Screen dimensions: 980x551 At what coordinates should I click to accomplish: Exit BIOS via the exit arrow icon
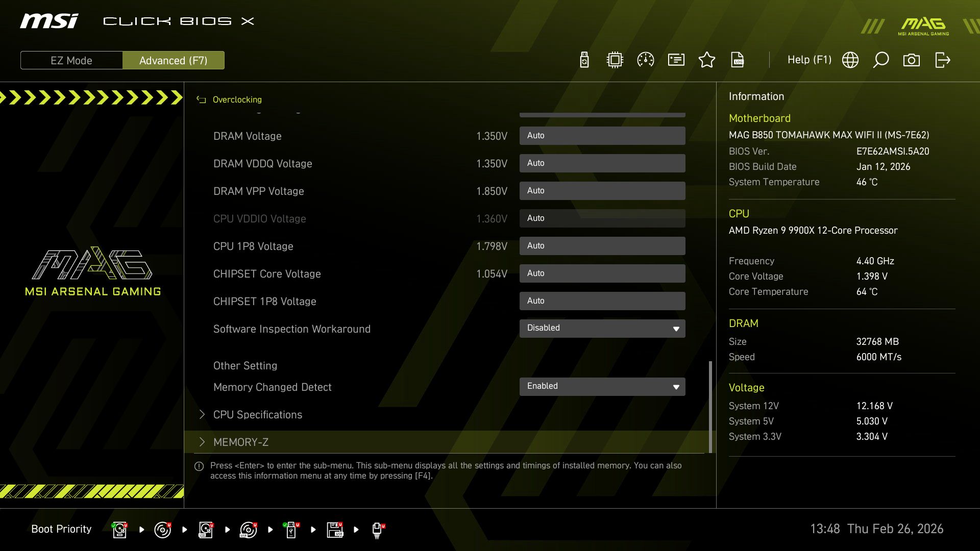tap(942, 60)
